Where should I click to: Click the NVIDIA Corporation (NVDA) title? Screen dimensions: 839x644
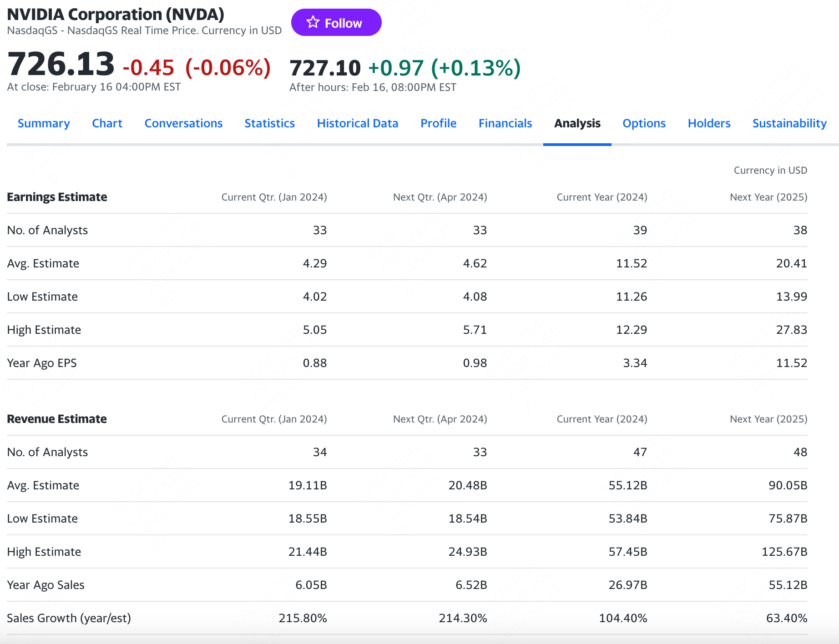(x=116, y=14)
